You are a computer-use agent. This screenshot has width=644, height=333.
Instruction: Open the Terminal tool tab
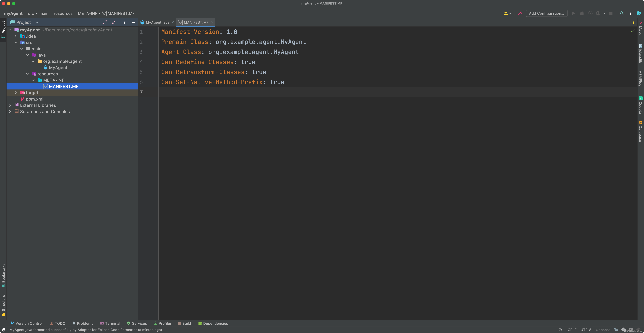(x=110, y=323)
